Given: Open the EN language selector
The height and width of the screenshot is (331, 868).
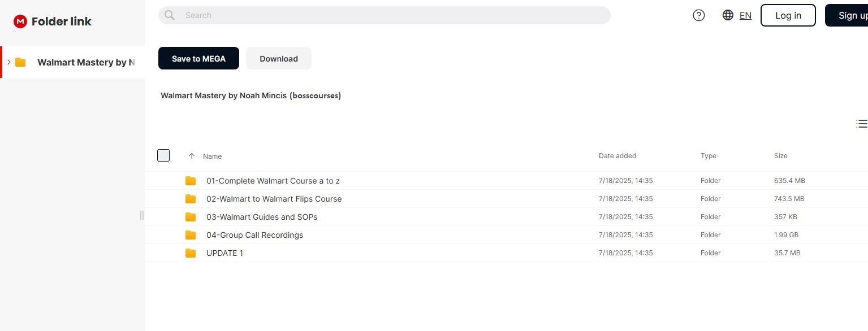Looking at the screenshot, I should point(745,15).
